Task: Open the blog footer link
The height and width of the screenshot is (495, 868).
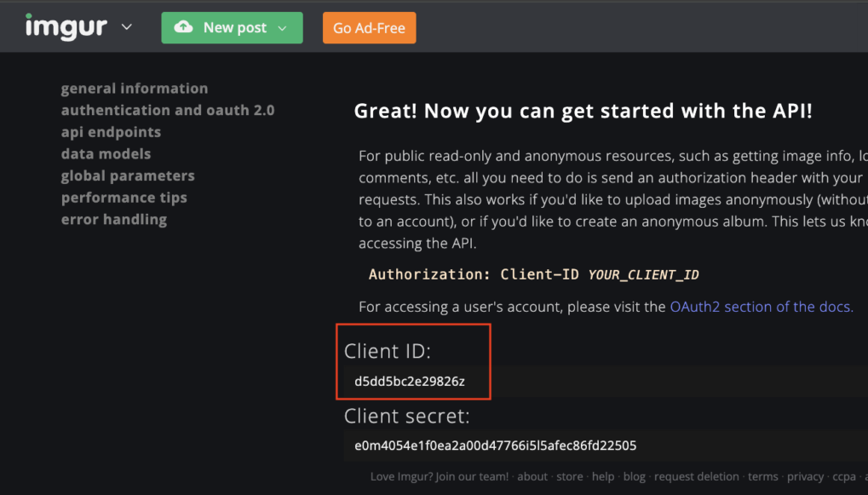Action: pos(635,477)
